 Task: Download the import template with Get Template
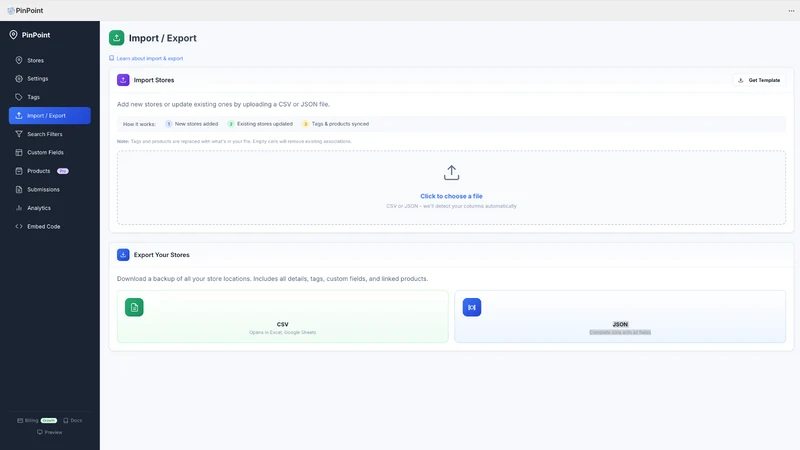click(x=759, y=80)
